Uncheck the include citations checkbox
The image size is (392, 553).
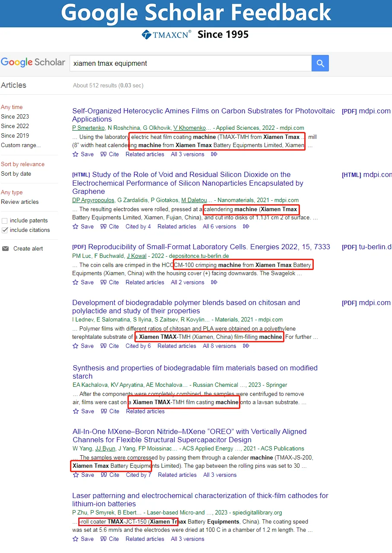5,230
